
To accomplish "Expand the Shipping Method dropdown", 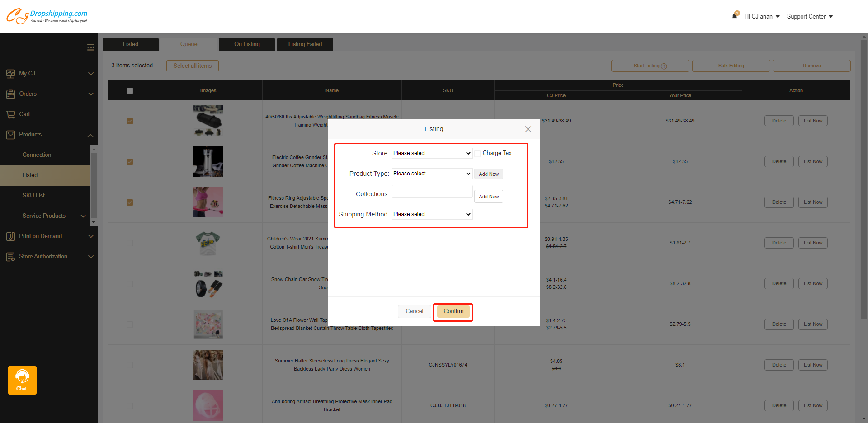I will [432, 214].
